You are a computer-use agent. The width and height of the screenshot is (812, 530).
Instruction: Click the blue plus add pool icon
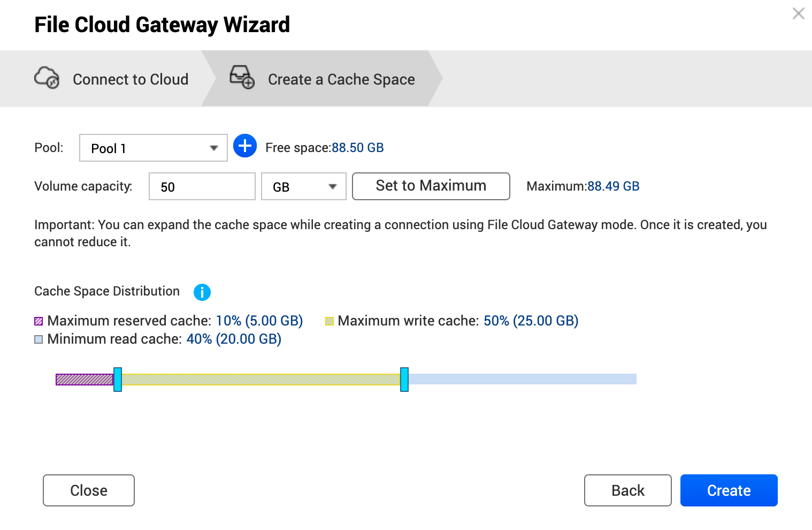(245, 146)
